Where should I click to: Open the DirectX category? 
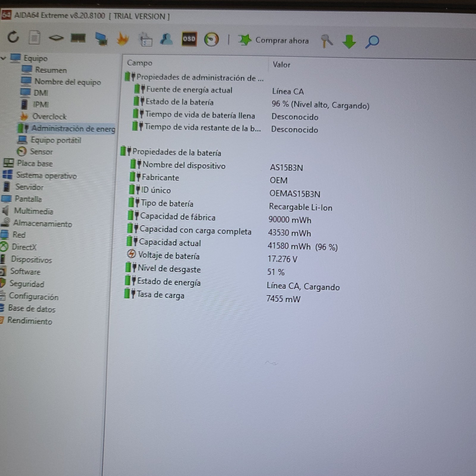[24, 247]
